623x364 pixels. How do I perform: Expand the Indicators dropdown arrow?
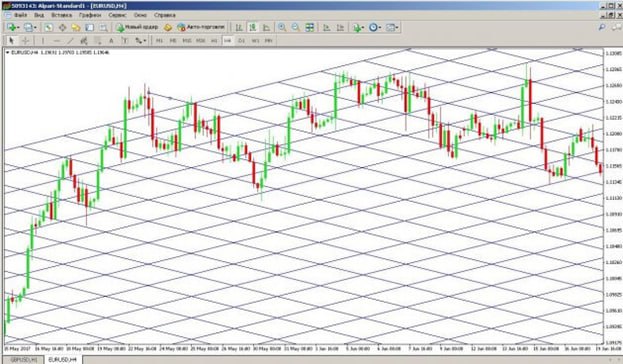click(x=363, y=27)
